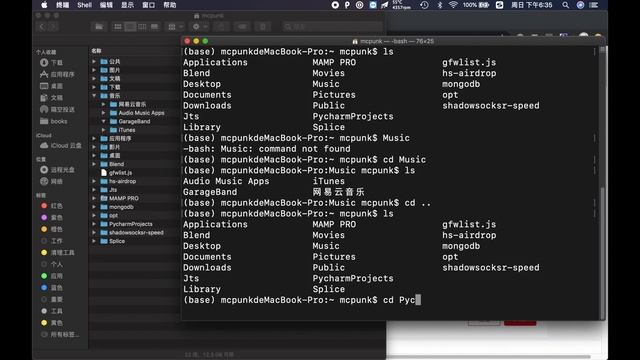
Task: Click the menu bar date and time
Action: [531, 5]
